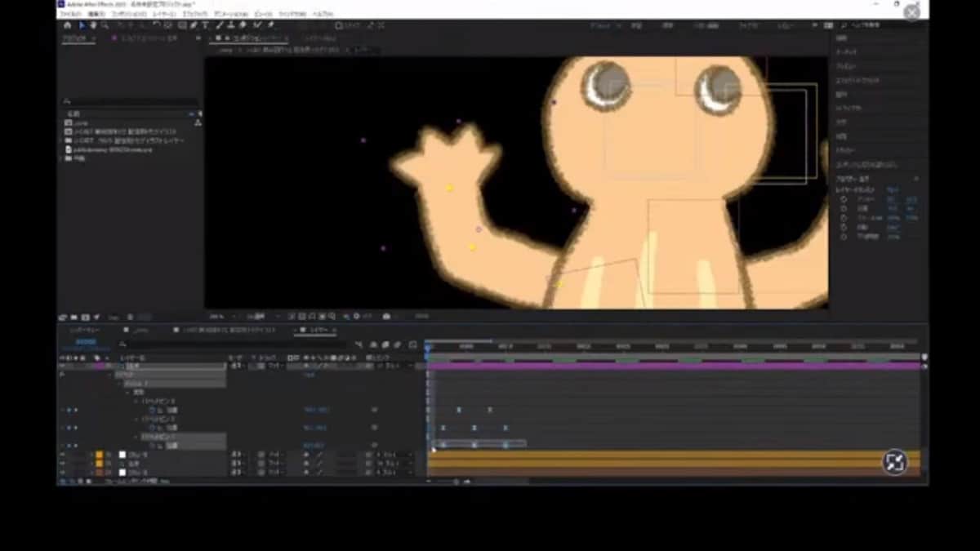Screen dimensions: 980x551
Task: Select the Pen tool in toolbar
Action: pos(193,25)
